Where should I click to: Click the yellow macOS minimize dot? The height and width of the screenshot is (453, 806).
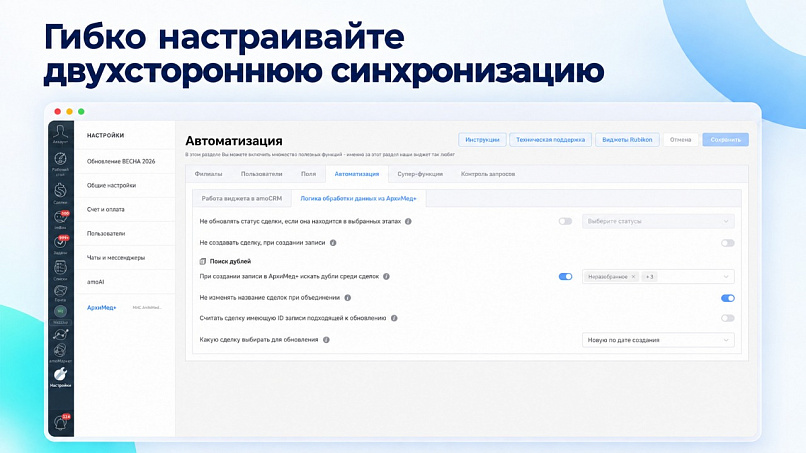69,112
